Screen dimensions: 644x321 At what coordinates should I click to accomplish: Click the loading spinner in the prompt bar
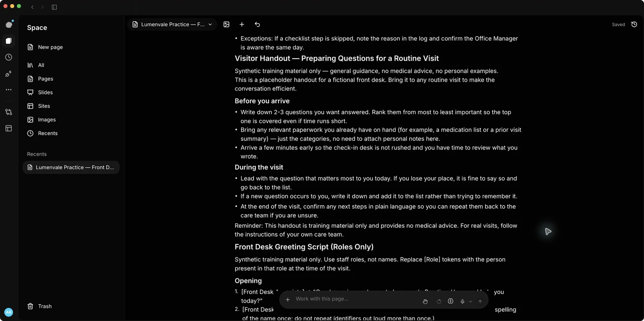click(439, 301)
